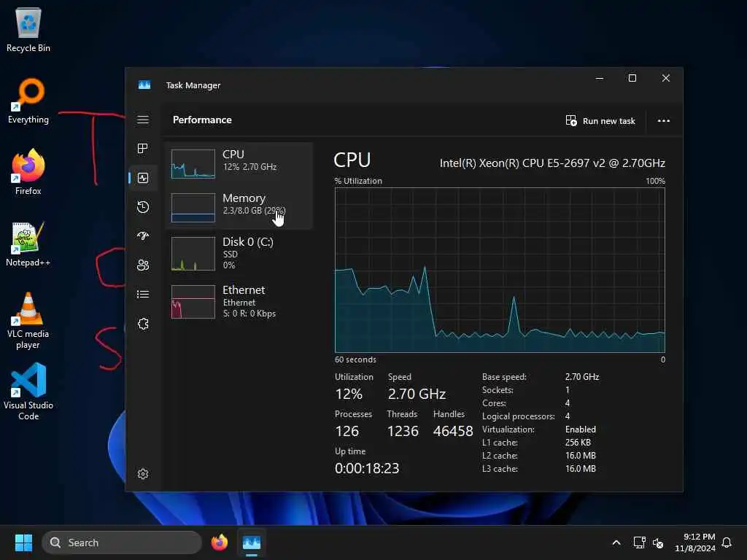Click the Handles count 46458
The image size is (747, 560).
453,432
